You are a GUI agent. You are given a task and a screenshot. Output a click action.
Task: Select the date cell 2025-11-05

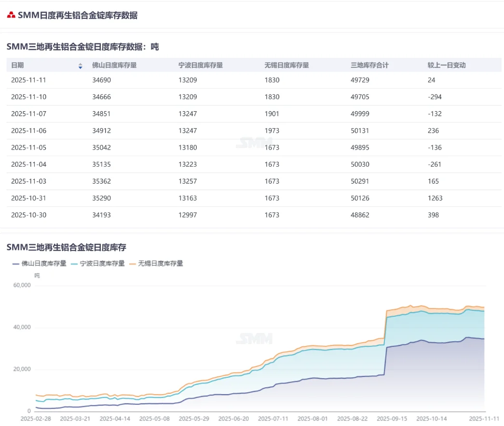point(28,147)
